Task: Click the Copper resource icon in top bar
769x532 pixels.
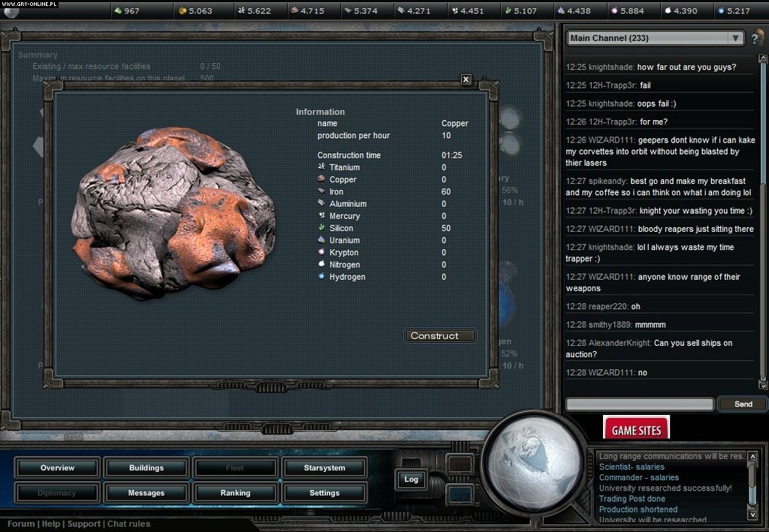Action: click(294, 11)
